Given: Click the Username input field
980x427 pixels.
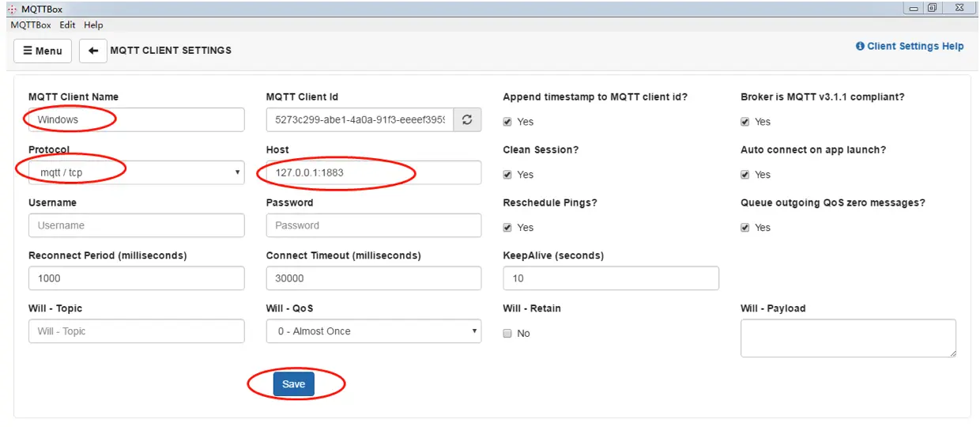Looking at the screenshot, I should click(137, 225).
